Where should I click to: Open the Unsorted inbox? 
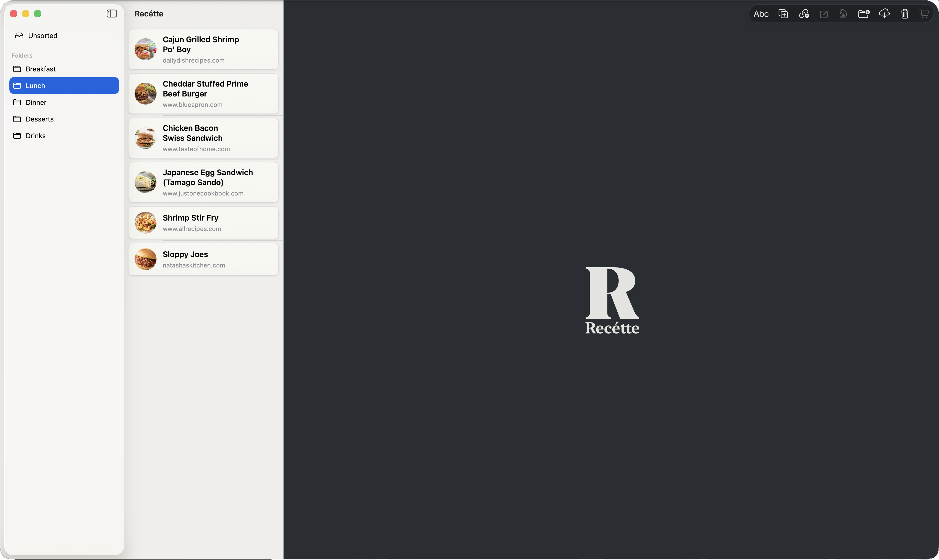coord(42,35)
